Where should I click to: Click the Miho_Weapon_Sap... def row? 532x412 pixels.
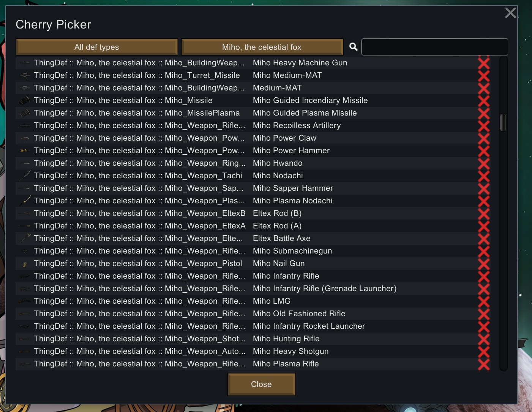click(253, 188)
